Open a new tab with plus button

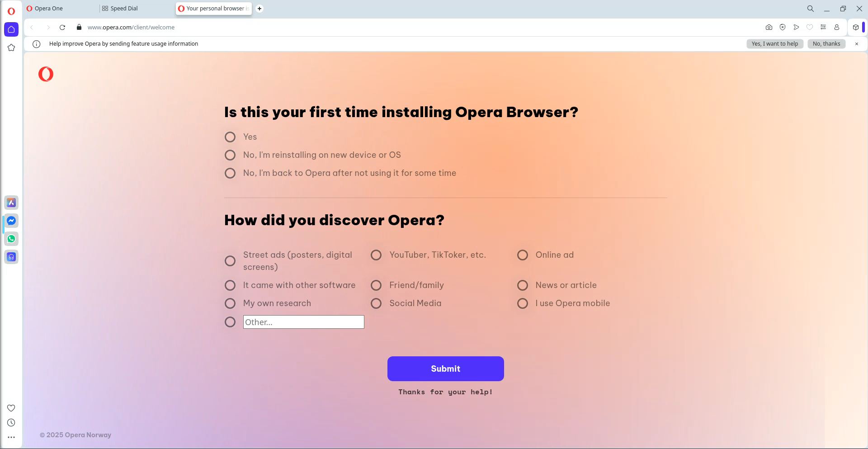coord(259,9)
